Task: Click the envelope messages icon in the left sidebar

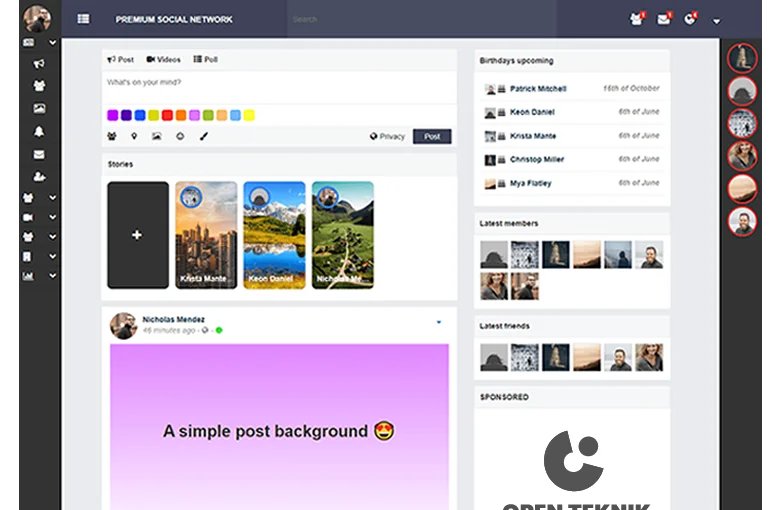Action: [39, 154]
